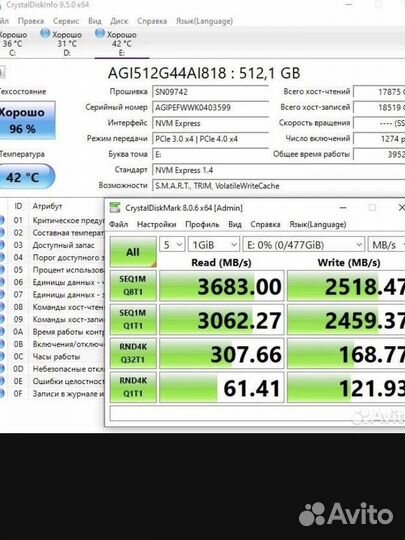Click standard field NVM Express 1.4
The height and width of the screenshot is (540, 405).
pyautogui.click(x=278, y=170)
